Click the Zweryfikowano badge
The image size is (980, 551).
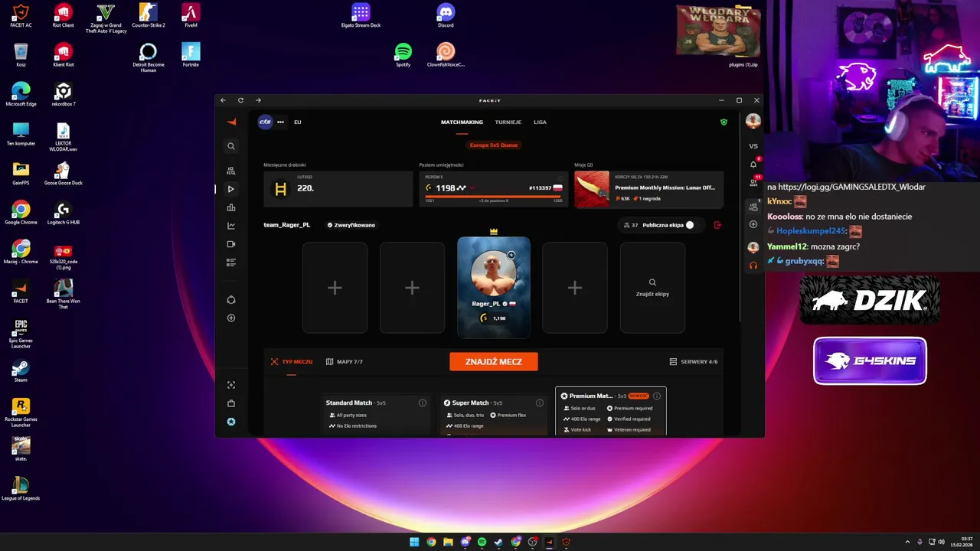(x=351, y=225)
